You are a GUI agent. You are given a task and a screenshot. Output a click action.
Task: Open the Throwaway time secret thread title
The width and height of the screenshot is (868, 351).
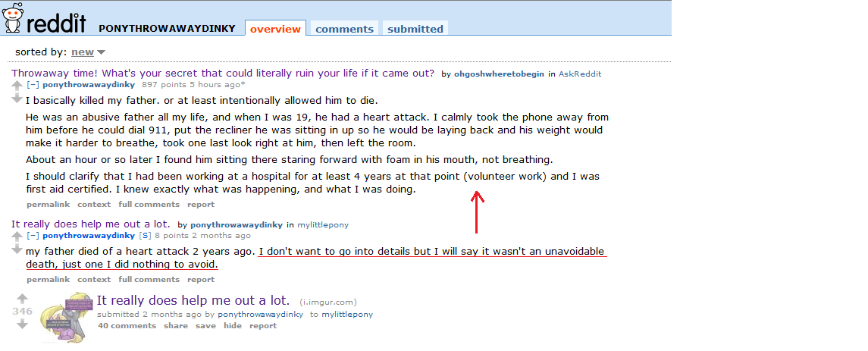click(x=223, y=74)
